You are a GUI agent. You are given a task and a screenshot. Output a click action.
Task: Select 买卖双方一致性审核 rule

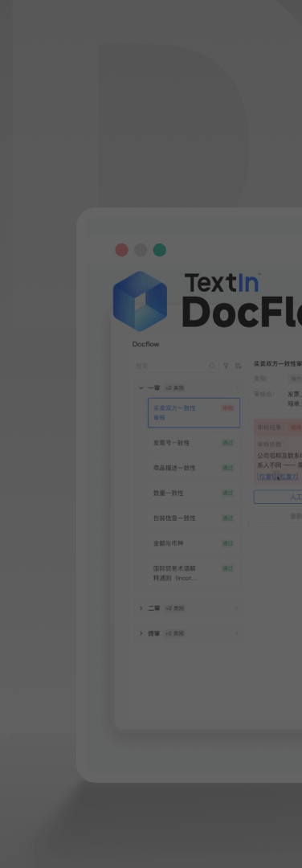pyautogui.click(x=194, y=412)
